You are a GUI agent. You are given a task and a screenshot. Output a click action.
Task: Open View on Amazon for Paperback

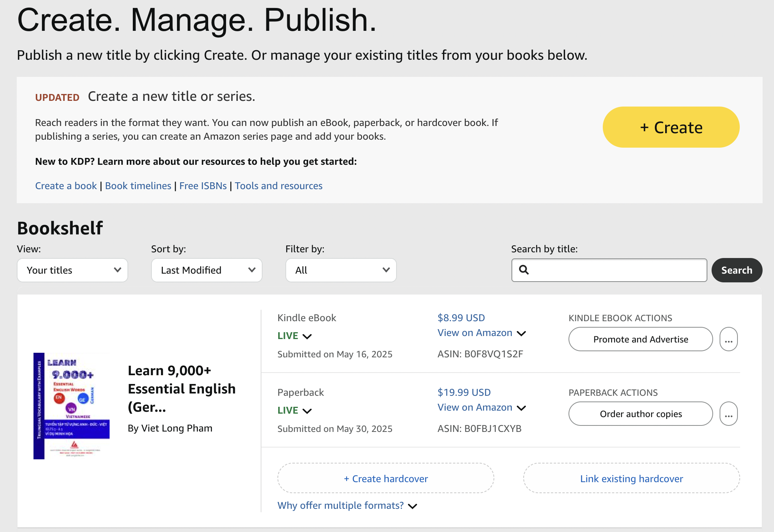point(481,408)
